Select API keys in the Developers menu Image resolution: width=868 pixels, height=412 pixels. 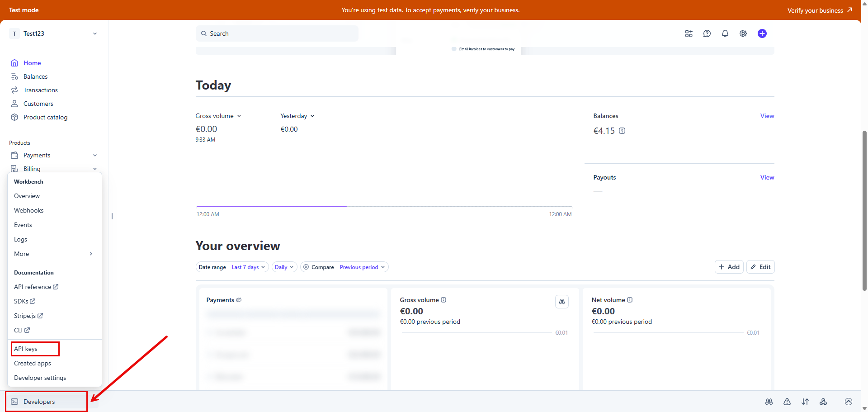point(26,349)
